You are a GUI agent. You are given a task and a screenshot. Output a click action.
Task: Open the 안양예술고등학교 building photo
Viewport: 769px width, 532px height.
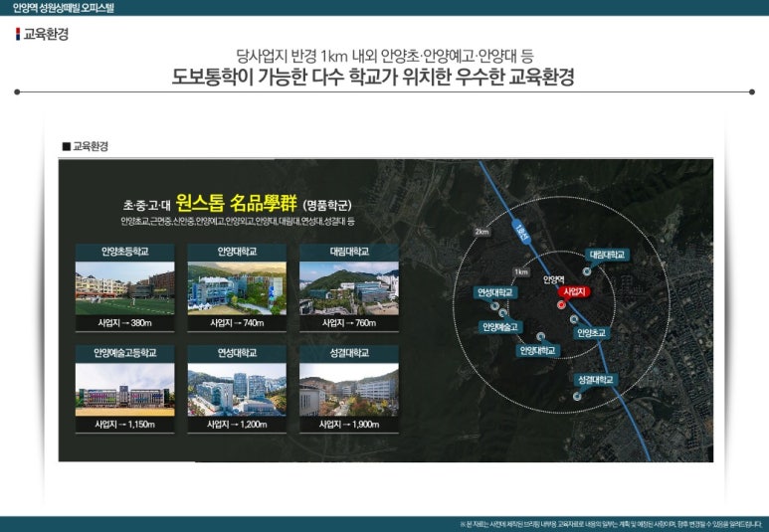point(124,390)
